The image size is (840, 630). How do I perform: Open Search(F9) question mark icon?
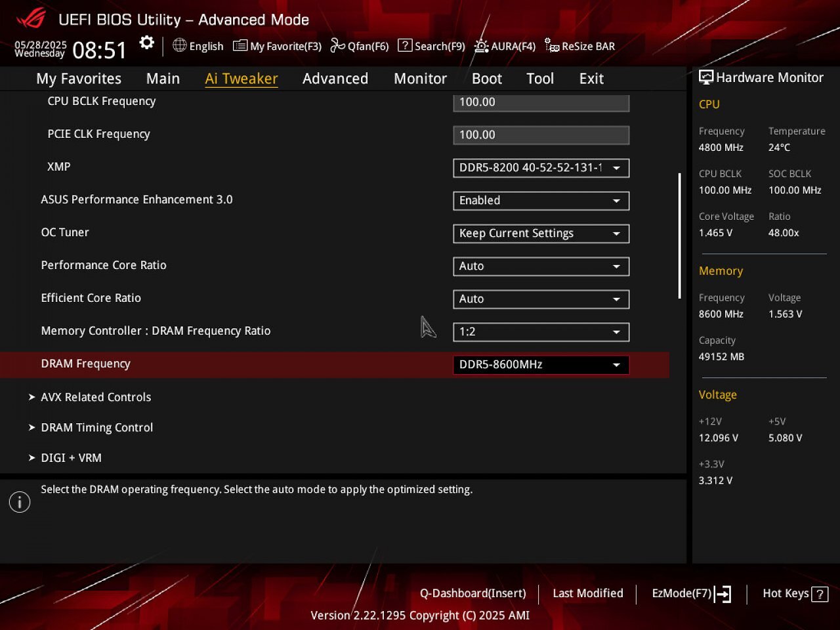[x=405, y=45]
